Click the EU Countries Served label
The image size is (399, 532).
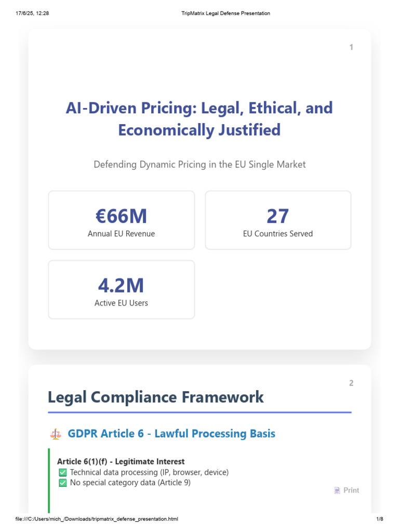(x=278, y=234)
